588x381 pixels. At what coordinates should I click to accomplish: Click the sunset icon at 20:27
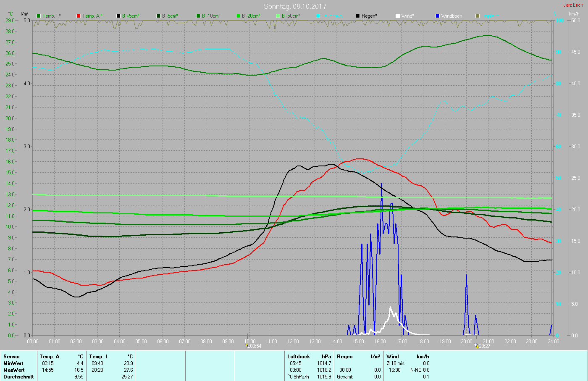coord(477,346)
